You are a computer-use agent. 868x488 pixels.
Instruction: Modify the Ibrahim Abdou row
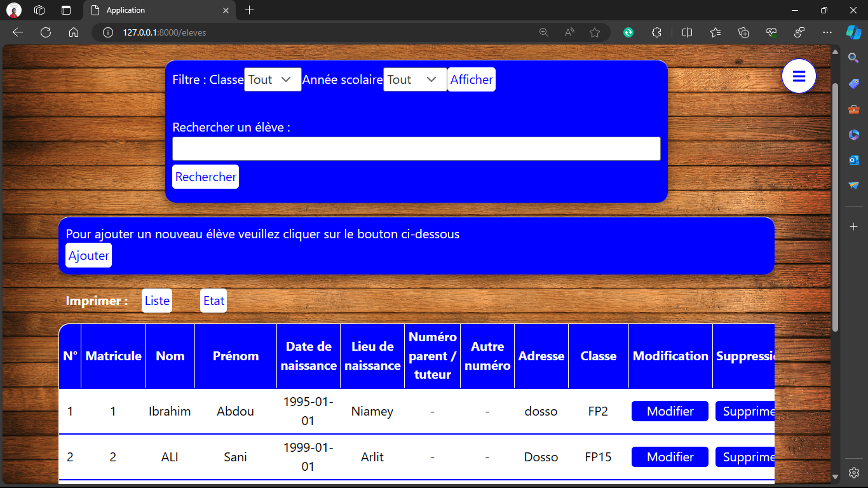[x=670, y=411]
